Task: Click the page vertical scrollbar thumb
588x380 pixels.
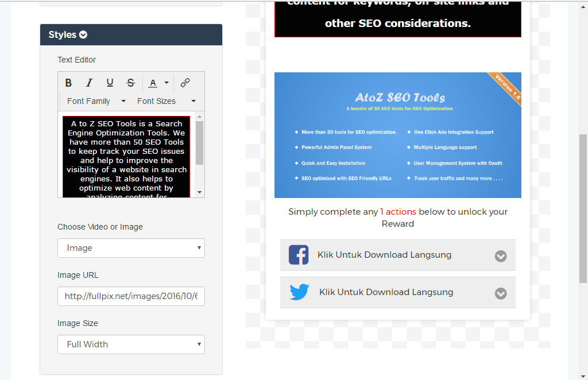Action: pyautogui.click(x=583, y=208)
